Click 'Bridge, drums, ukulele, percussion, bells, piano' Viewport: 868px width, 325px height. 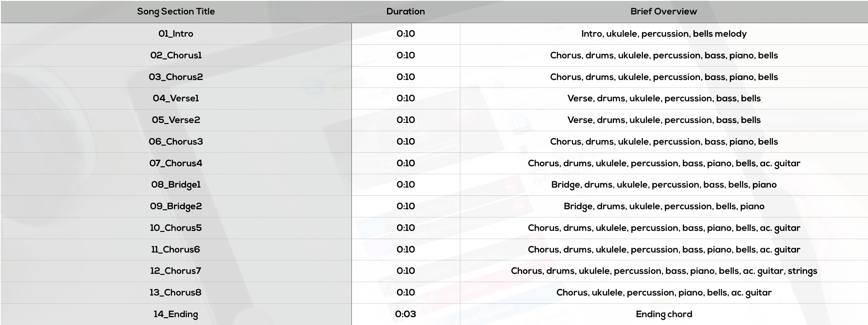(664, 206)
